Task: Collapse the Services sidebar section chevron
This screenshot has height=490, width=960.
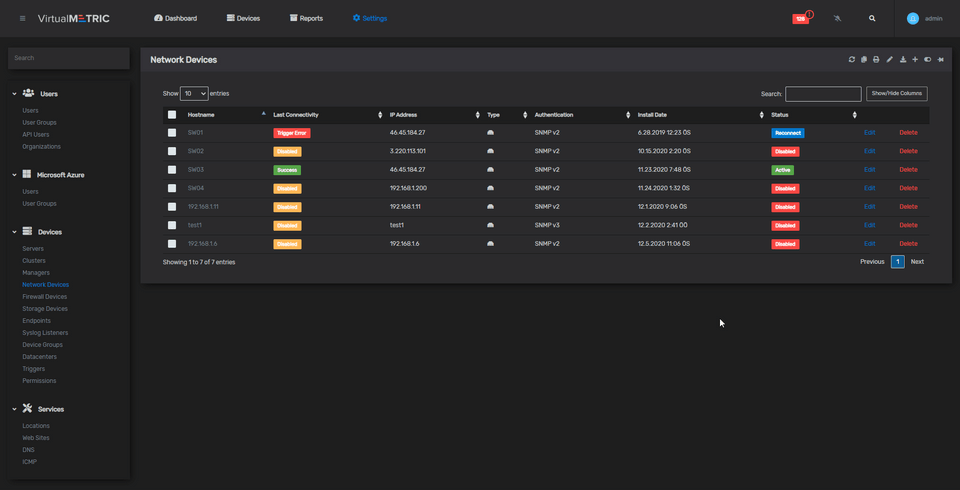Action: 14,409
